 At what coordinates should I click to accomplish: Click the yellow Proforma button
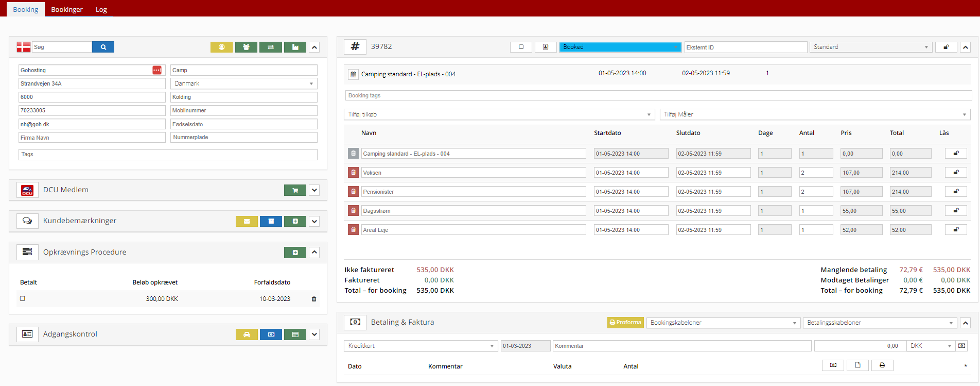click(625, 323)
